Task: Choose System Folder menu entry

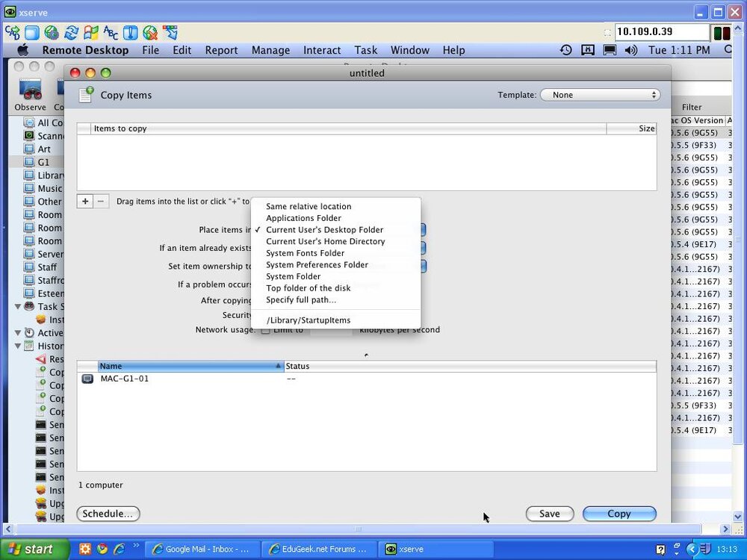Action: pos(336,276)
